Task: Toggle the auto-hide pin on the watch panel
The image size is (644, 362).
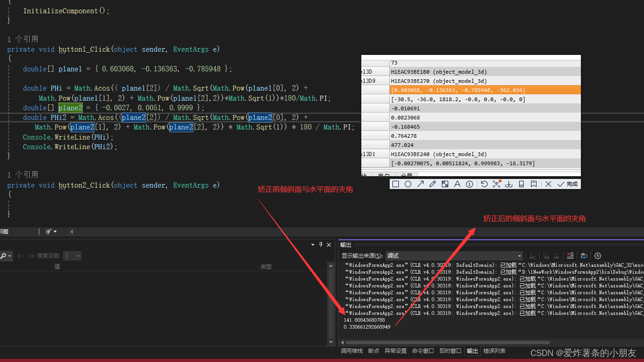Action: 321,244
